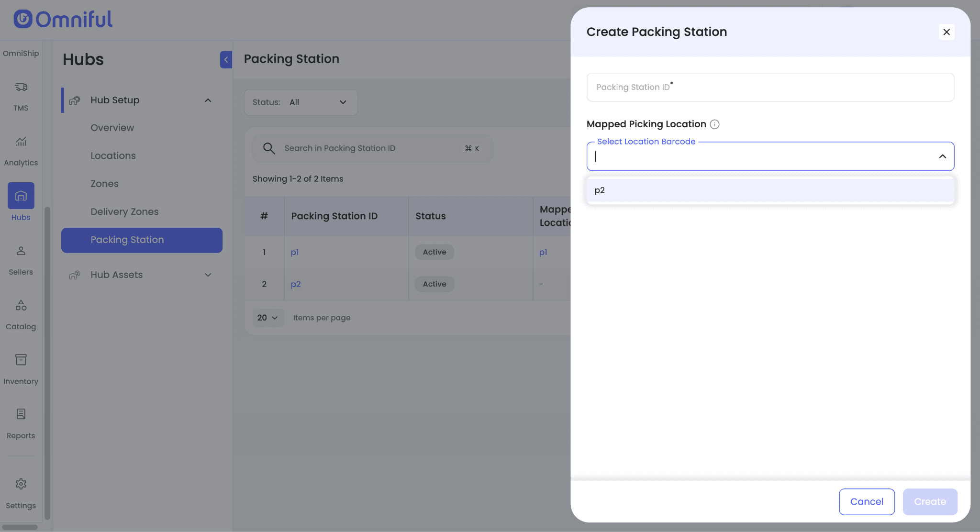Close the Create Packing Station dialog

[946, 32]
